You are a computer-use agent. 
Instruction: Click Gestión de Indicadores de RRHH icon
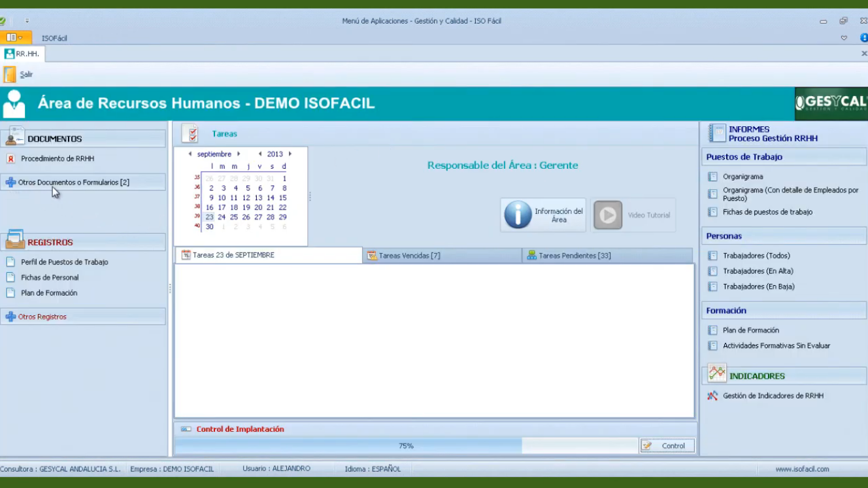click(x=712, y=396)
